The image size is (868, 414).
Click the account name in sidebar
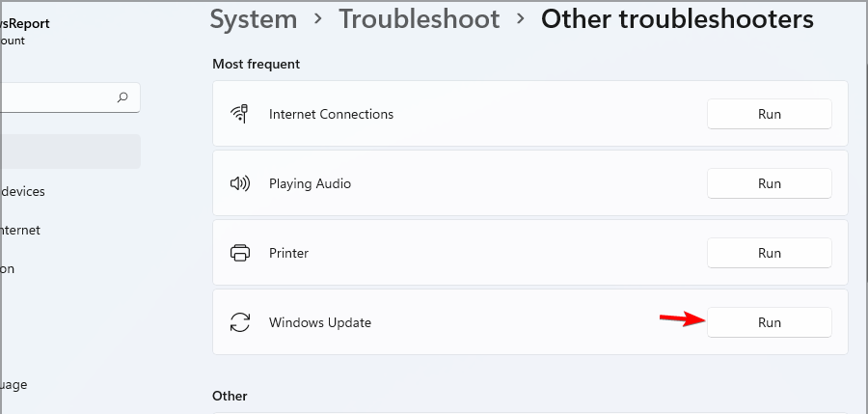pyautogui.click(x=25, y=23)
